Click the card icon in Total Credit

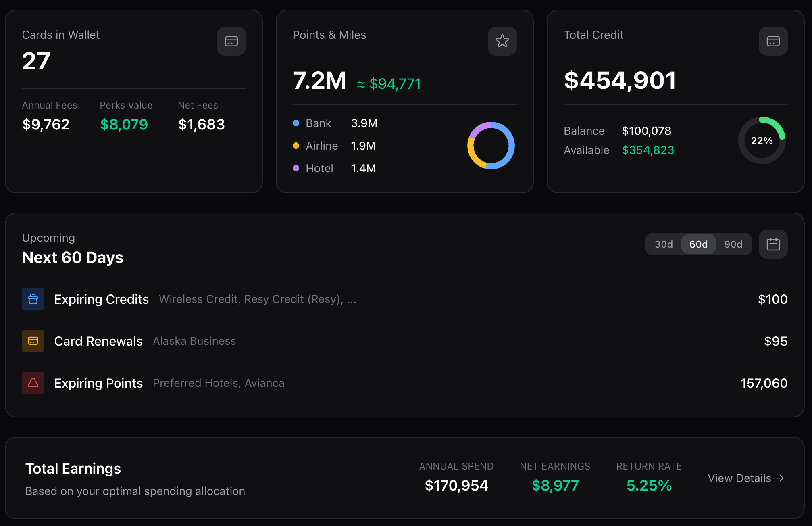point(773,41)
